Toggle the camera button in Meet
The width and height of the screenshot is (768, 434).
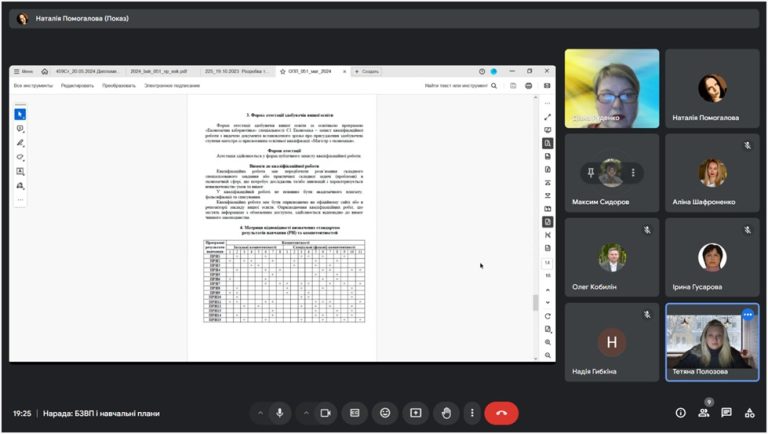point(325,413)
